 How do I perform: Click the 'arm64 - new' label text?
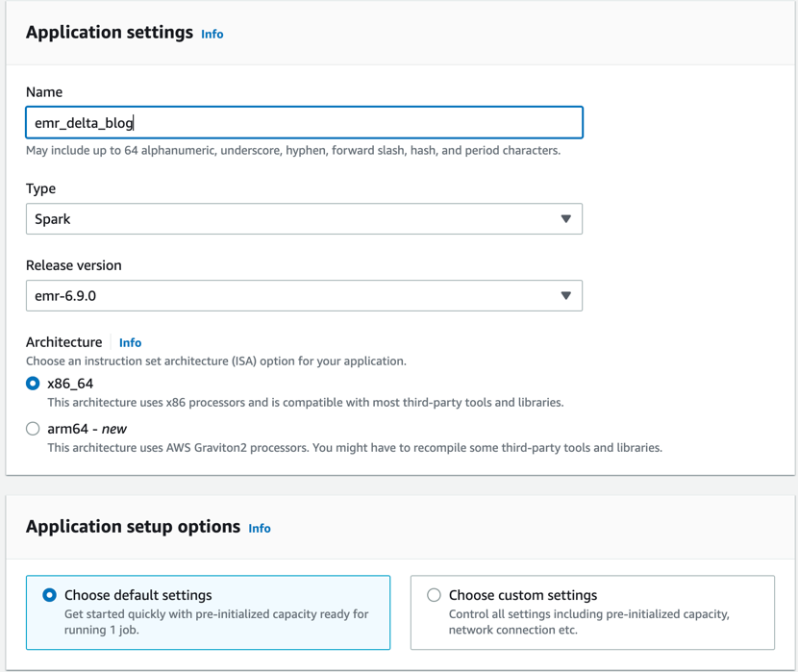pyautogui.click(x=87, y=429)
